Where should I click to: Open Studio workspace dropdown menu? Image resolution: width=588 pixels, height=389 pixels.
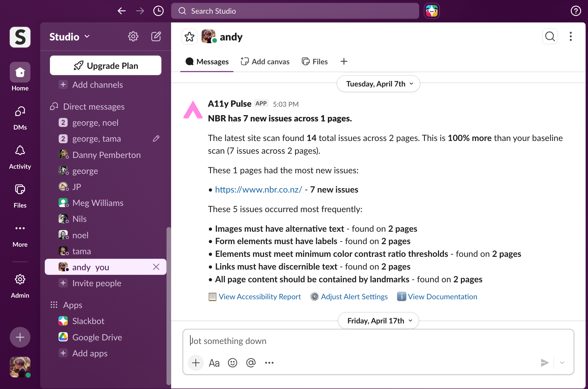point(70,37)
